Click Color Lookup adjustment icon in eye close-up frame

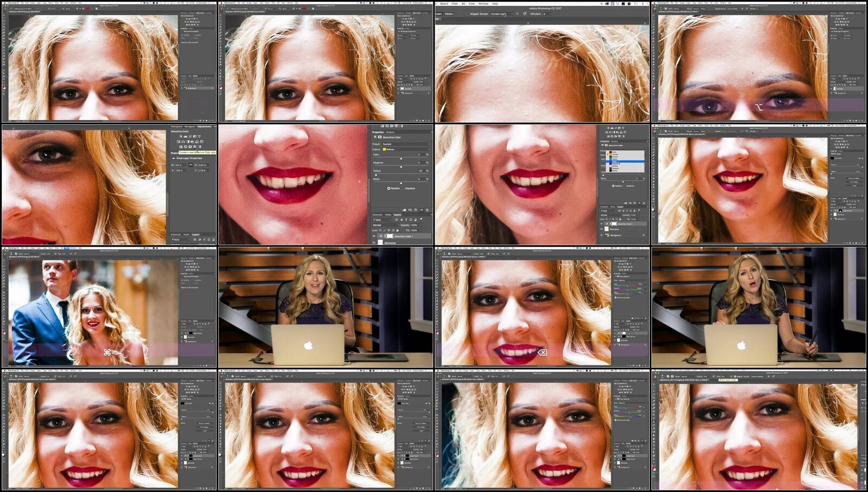coord(202,142)
